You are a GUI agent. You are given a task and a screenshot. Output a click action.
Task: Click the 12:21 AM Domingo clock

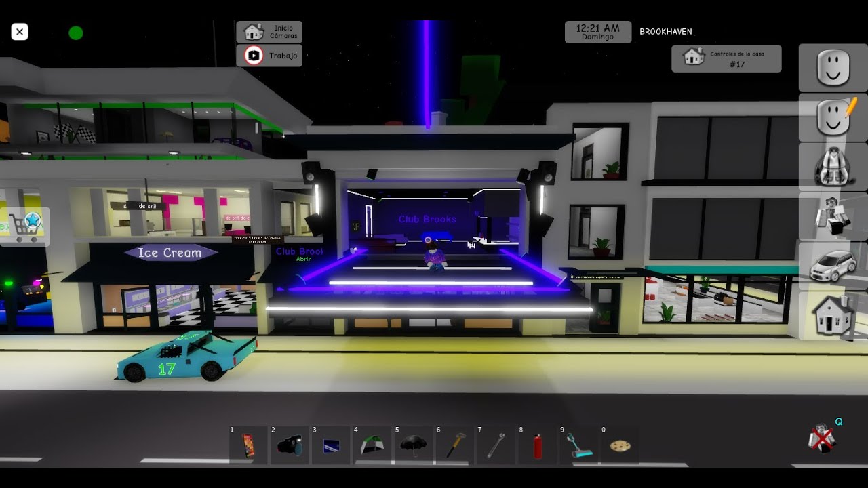tap(598, 32)
